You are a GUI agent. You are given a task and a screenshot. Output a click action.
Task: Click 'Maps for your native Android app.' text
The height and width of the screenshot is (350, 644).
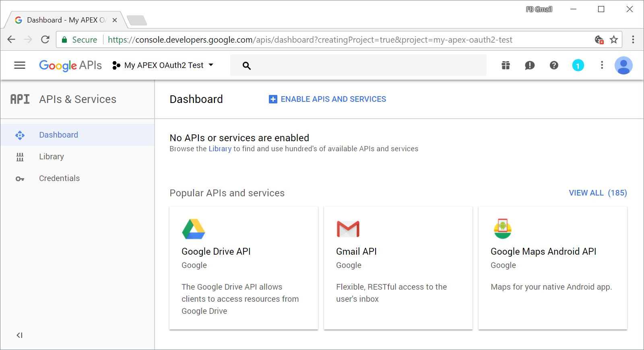[551, 287]
